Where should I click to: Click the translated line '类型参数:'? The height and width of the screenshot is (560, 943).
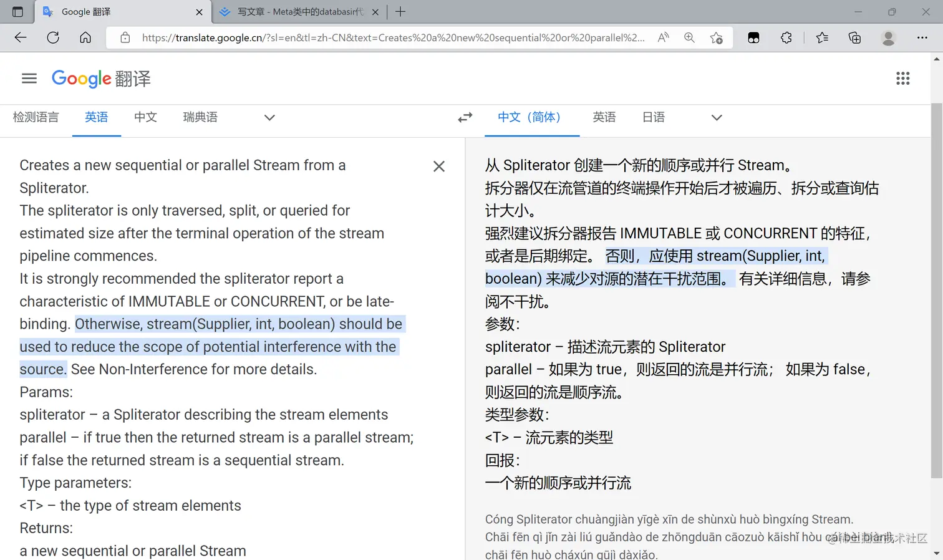pyautogui.click(x=517, y=415)
